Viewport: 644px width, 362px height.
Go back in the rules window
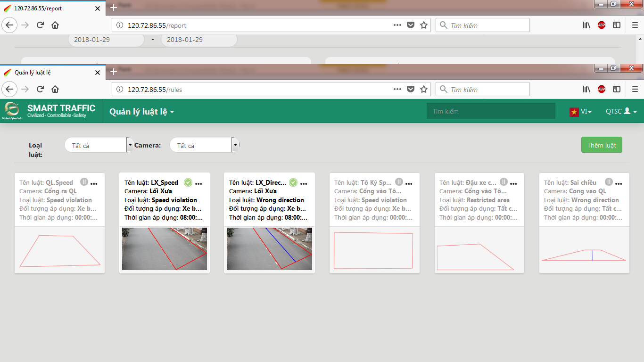(x=9, y=89)
